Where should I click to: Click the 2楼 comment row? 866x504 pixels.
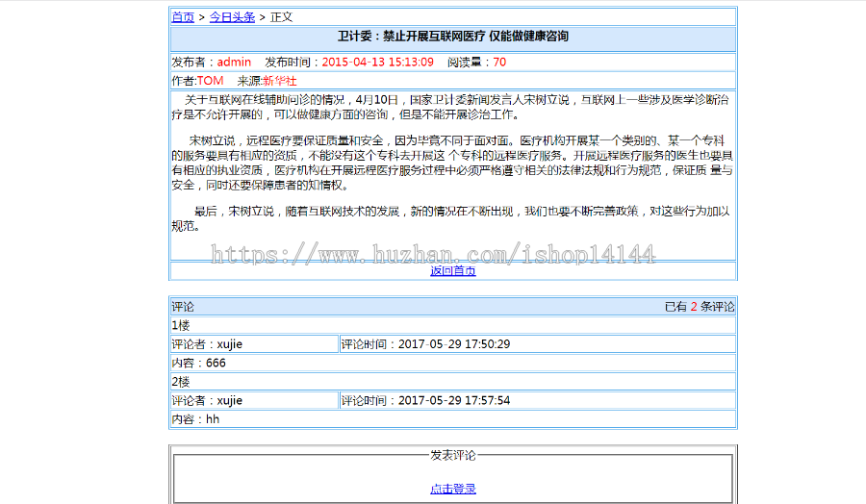click(x=453, y=382)
